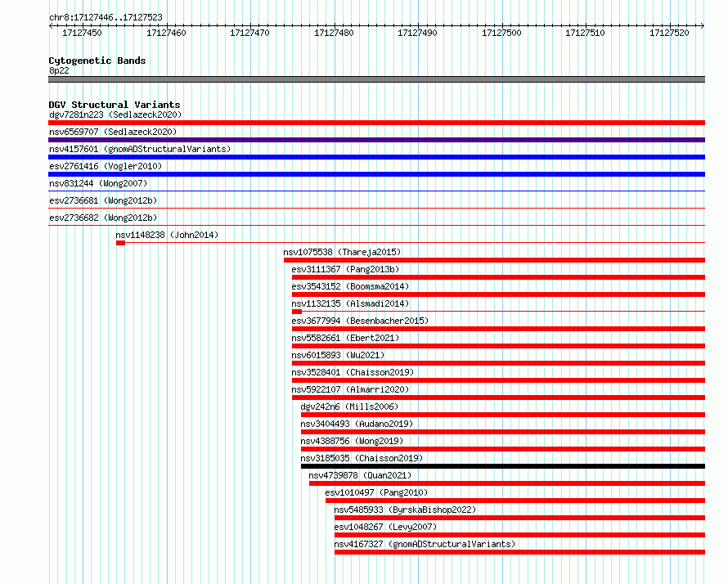The image size is (728, 584).
Task: Click esv2736681 (Wong2012b) label
Action: click(103, 200)
